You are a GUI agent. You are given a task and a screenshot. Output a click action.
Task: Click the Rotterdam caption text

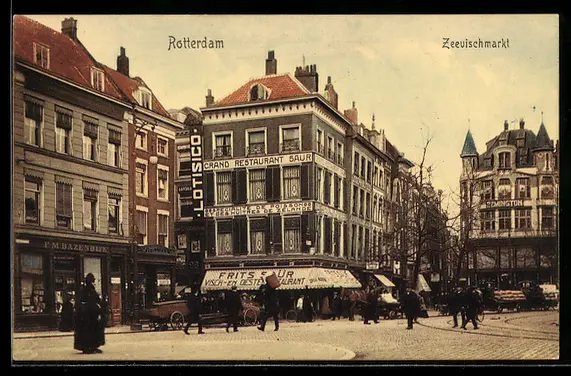point(196,43)
